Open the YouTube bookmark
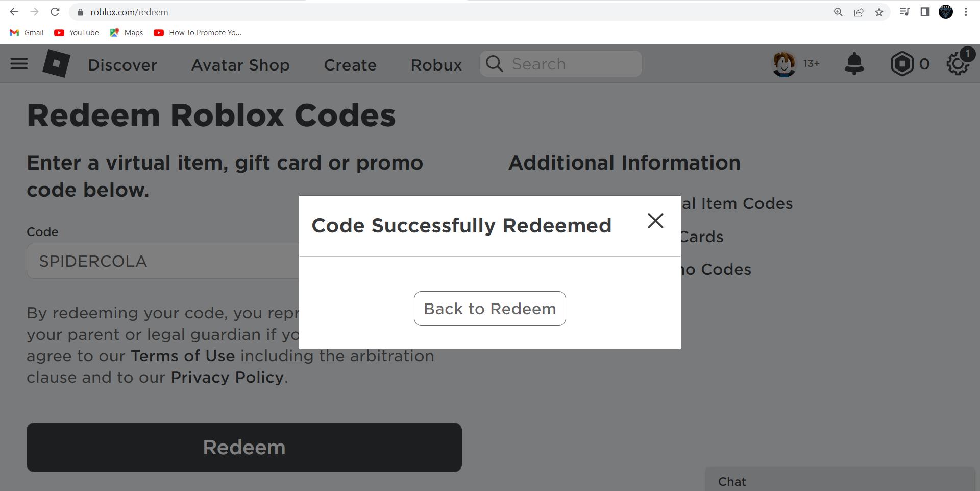This screenshot has height=491, width=980. coord(77,33)
